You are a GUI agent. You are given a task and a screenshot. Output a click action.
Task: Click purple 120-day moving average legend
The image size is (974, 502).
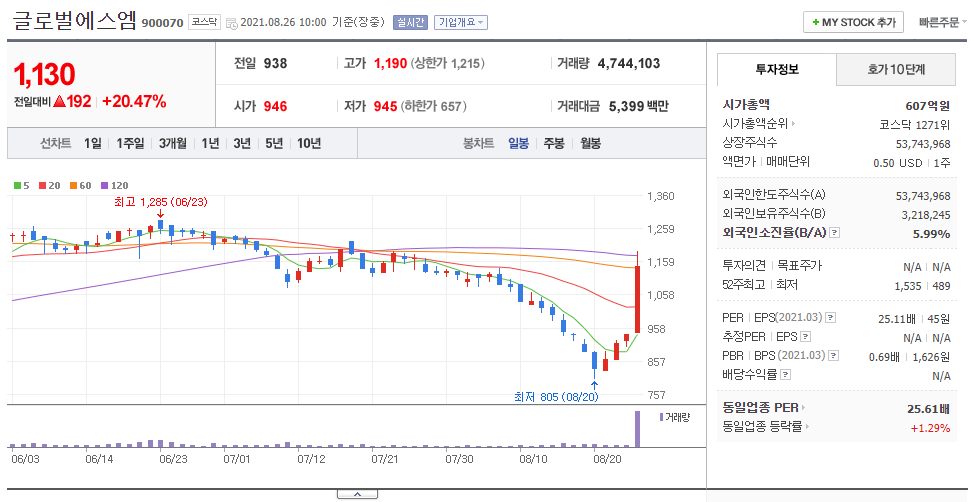pos(114,185)
